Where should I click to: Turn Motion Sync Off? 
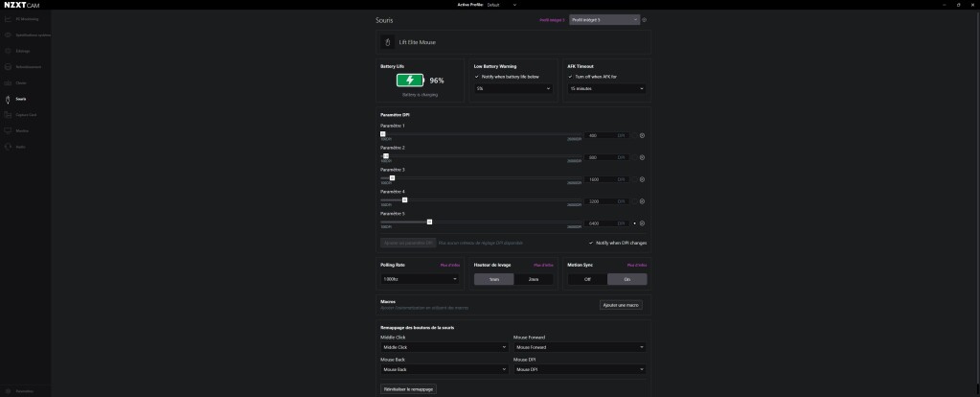[587, 279]
